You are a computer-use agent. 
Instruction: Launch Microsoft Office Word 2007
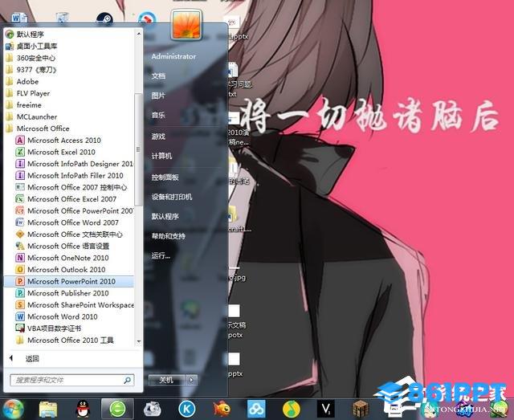[69, 222]
